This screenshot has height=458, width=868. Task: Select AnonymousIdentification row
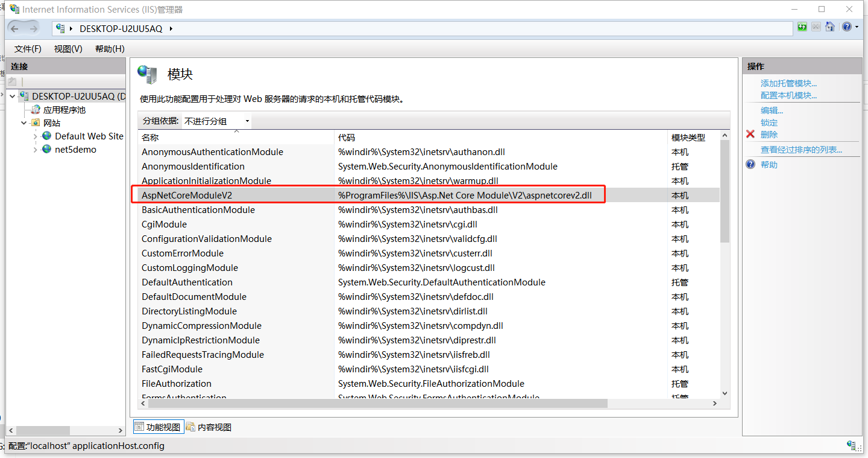pyautogui.click(x=429, y=167)
